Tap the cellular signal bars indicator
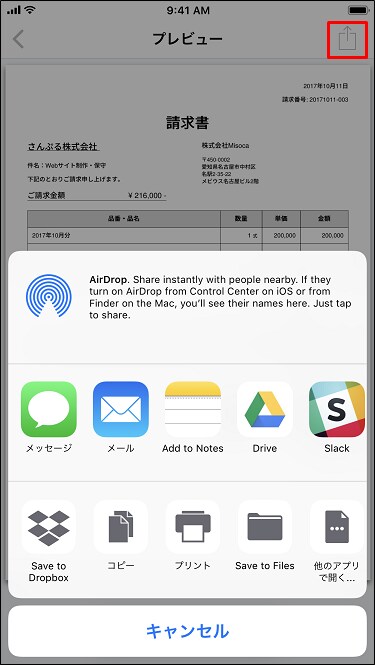 [x=14, y=10]
